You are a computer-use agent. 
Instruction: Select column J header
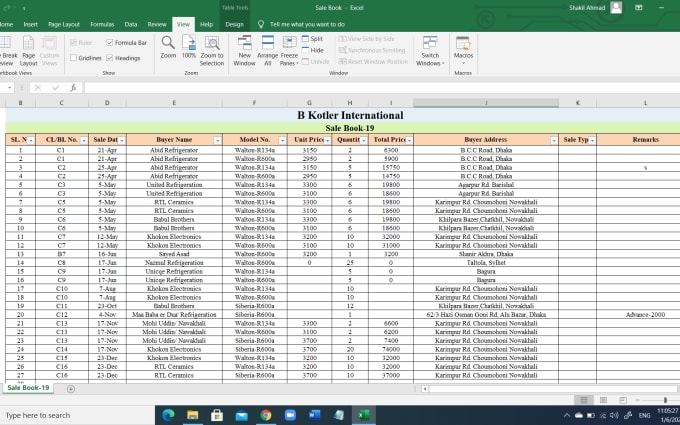[x=486, y=103]
